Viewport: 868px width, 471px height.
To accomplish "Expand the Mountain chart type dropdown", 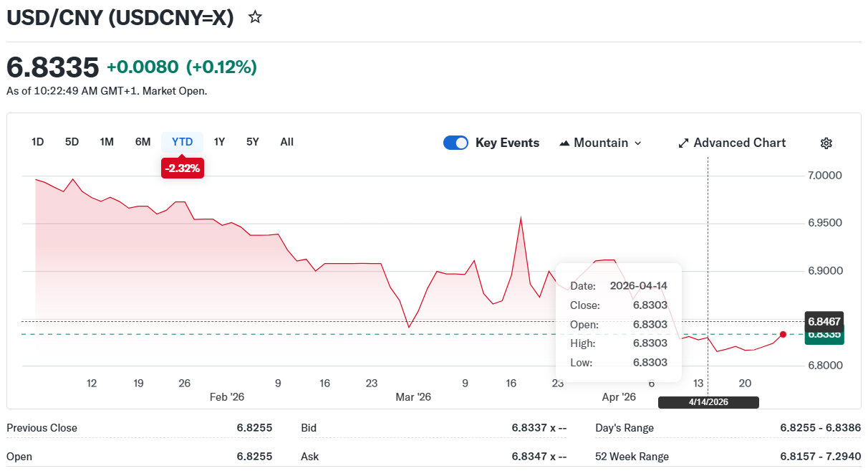I will [x=637, y=143].
